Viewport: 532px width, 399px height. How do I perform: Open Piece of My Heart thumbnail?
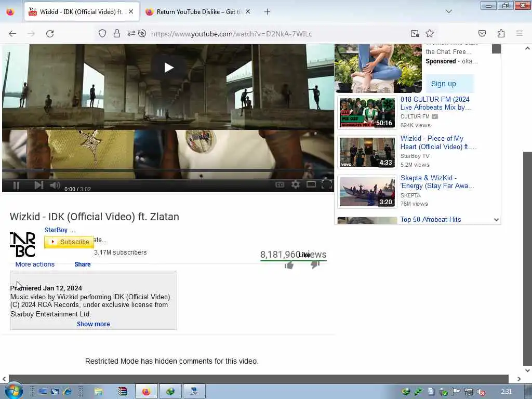tap(367, 152)
